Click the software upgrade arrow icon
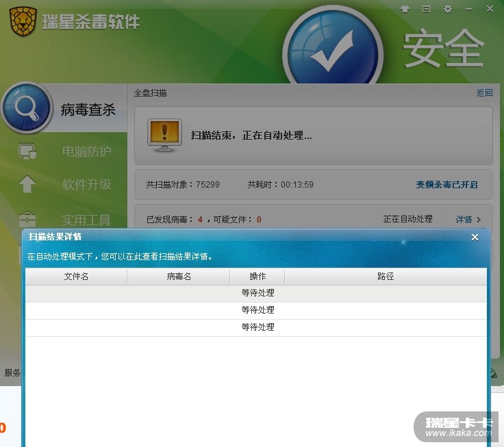Image resolution: width=504 pixels, height=447 pixels. 27,184
